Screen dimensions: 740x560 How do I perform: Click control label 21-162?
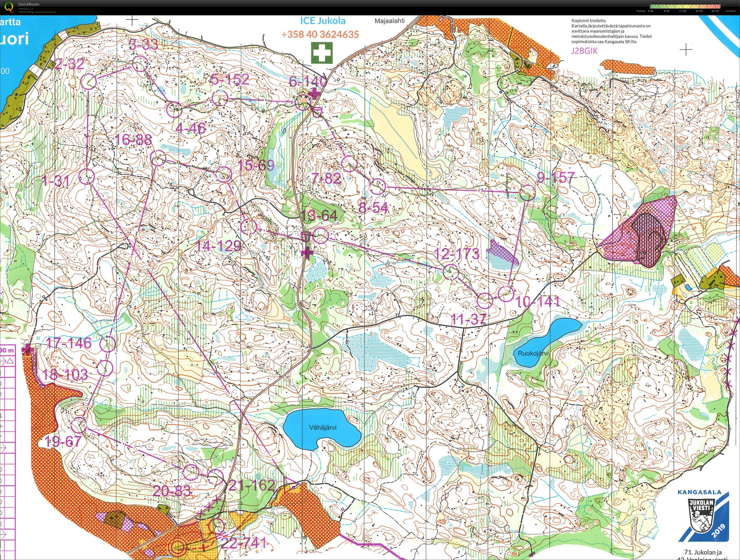pyautogui.click(x=252, y=485)
